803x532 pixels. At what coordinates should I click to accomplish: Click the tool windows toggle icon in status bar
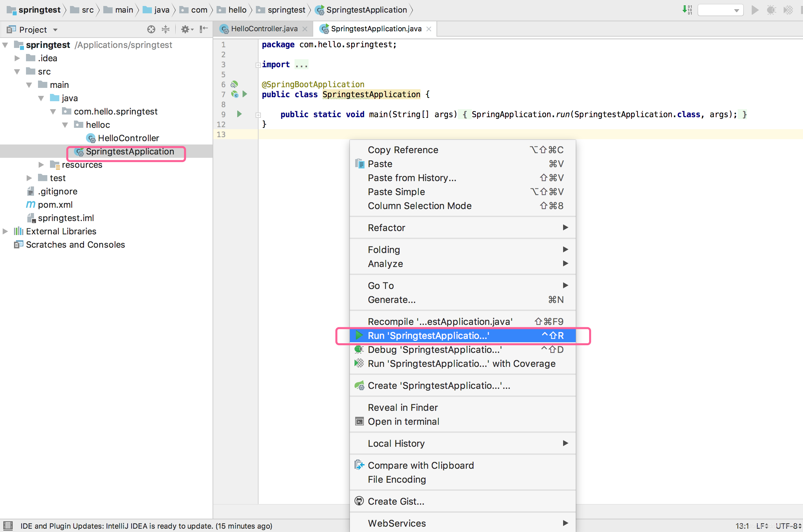[7, 526]
